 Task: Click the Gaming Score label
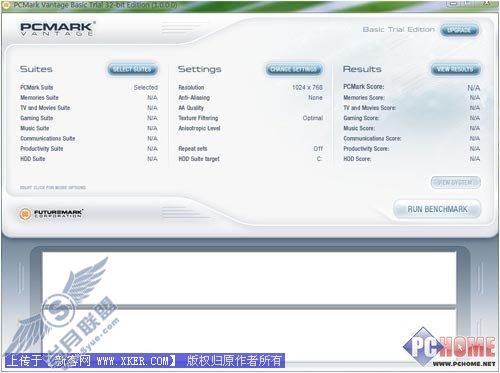coord(361,118)
